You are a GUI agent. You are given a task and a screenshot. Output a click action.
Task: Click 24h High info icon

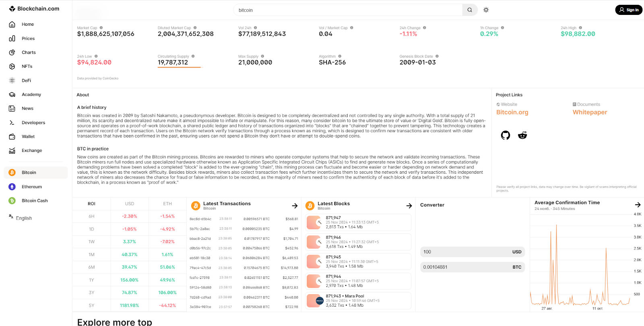(580, 28)
